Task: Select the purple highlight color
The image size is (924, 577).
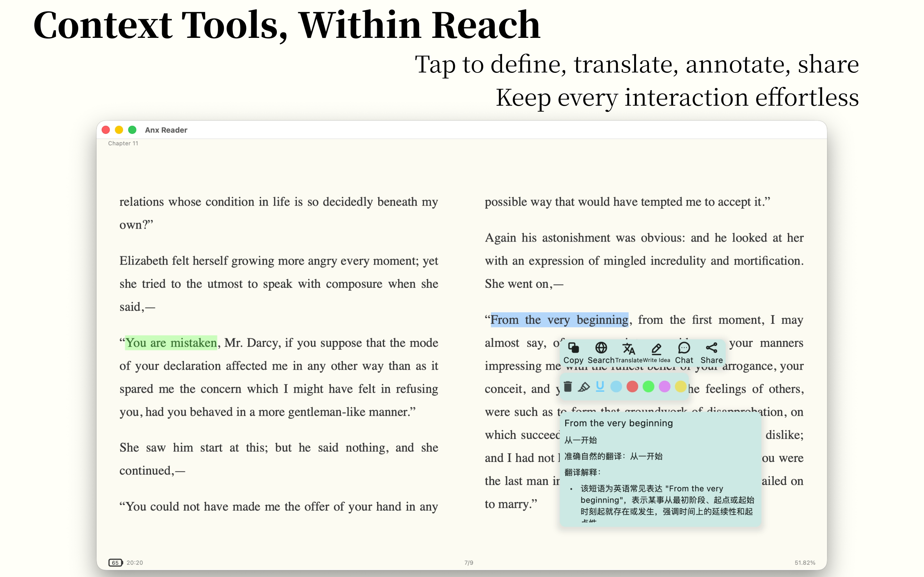Action: (x=664, y=387)
